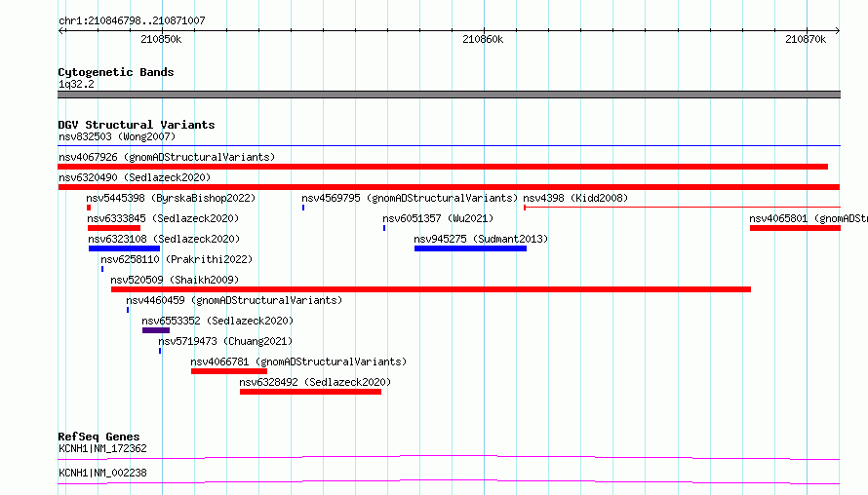Screen dimensions: 868x495
Task: Click the left arrow of the coordinate ruler
Action: click(61, 30)
